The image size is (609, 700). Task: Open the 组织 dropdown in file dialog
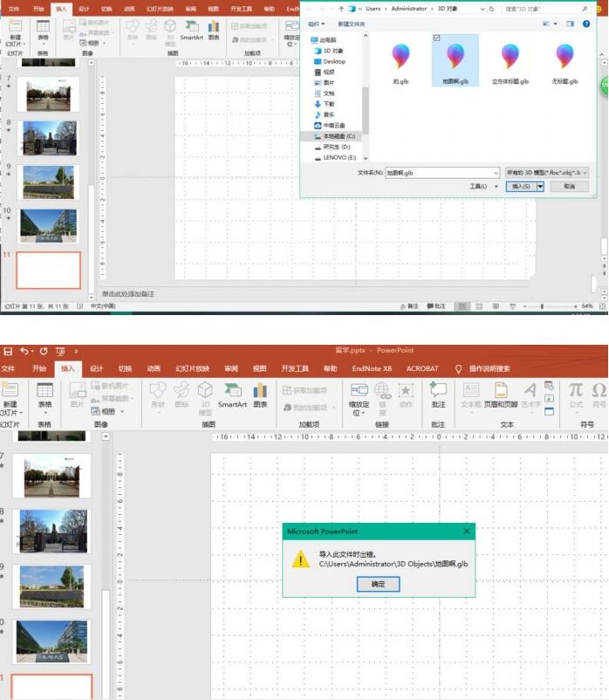(x=317, y=24)
